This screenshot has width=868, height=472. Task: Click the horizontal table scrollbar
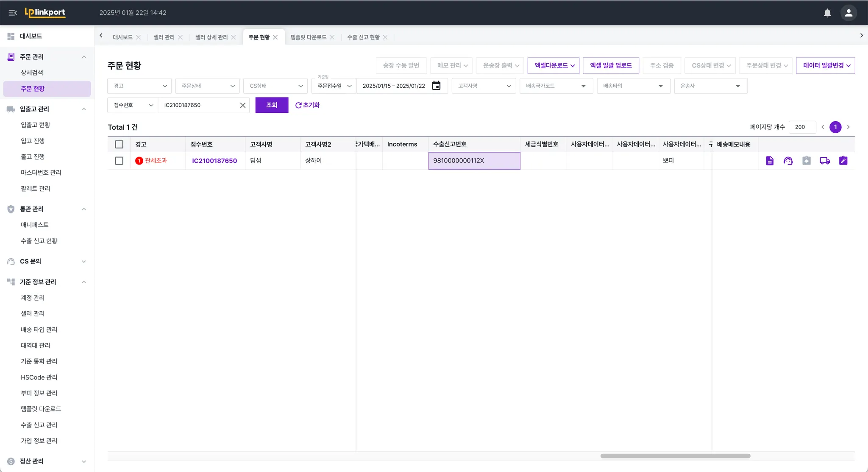coord(675,456)
